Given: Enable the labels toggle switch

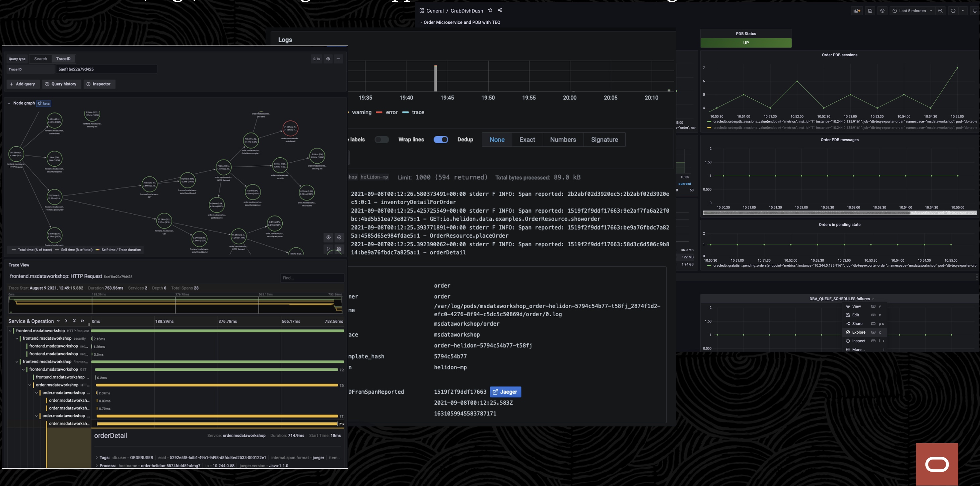Looking at the screenshot, I should (x=382, y=140).
